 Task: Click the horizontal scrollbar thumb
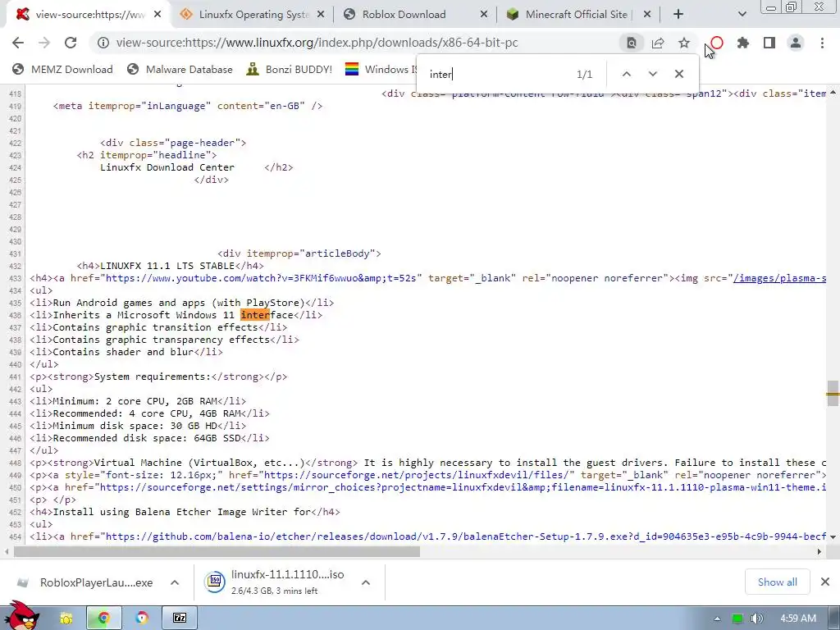pos(217,551)
